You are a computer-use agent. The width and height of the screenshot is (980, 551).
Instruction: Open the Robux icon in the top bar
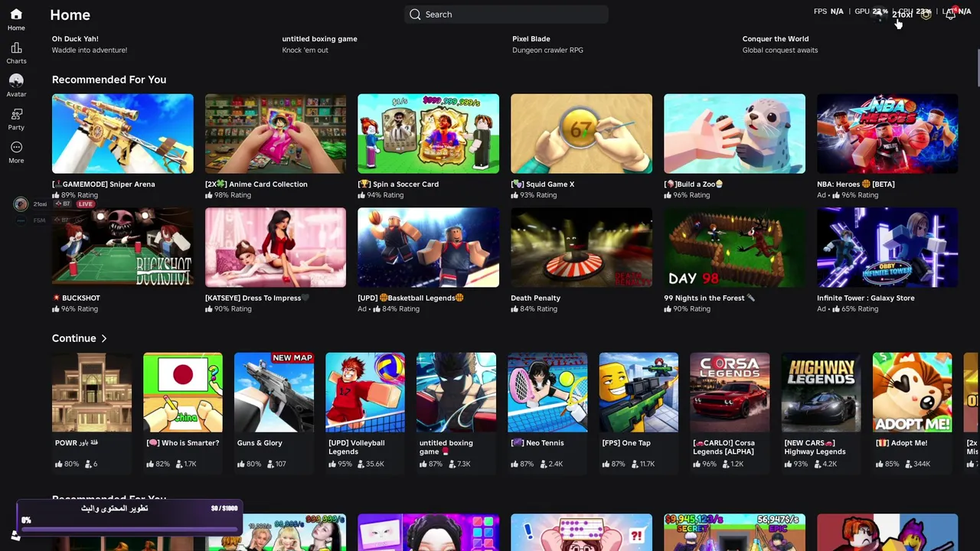(x=926, y=14)
